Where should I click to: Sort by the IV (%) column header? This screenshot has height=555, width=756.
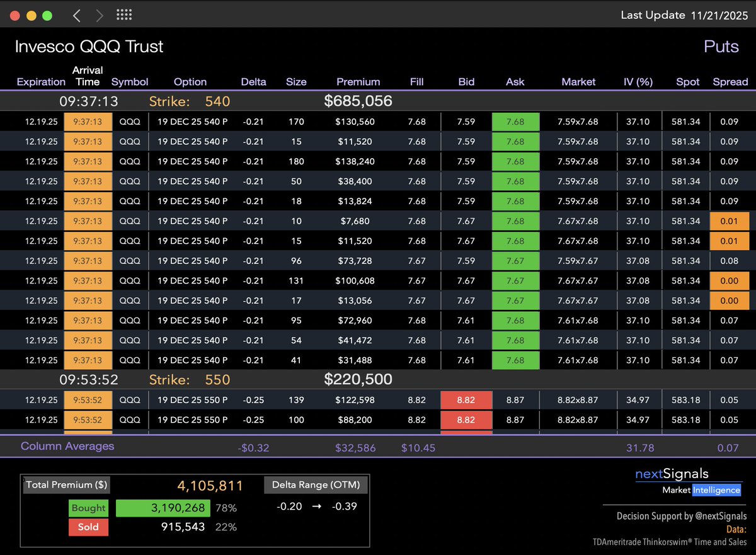click(x=639, y=81)
